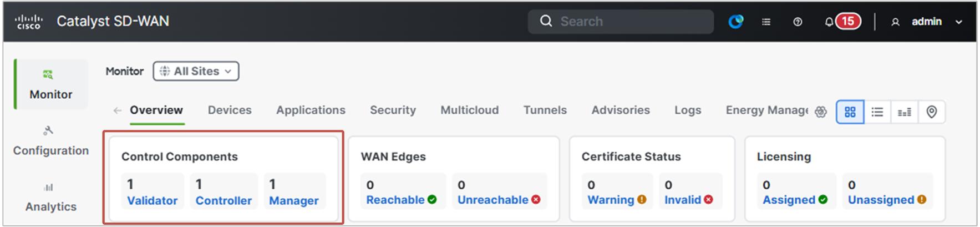Image resolution: width=980 pixels, height=227 pixels.
Task: Open the Unreachable WAN Edges link
Action: [492, 200]
